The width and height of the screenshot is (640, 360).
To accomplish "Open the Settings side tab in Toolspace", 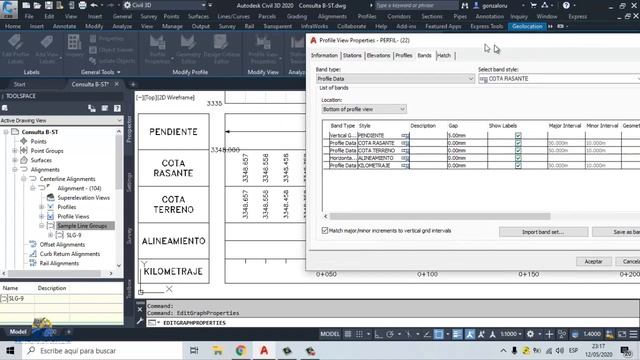I will click(x=129, y=182).
